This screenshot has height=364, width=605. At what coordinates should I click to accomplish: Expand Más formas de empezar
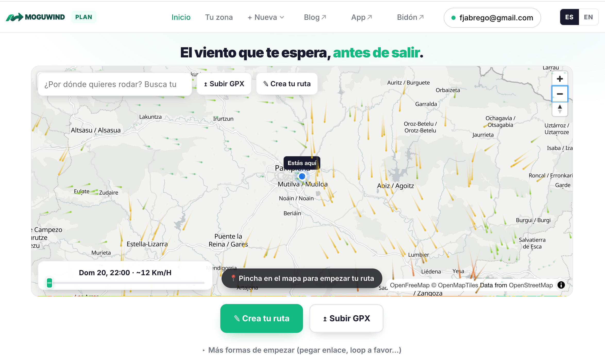pos(302,350)
